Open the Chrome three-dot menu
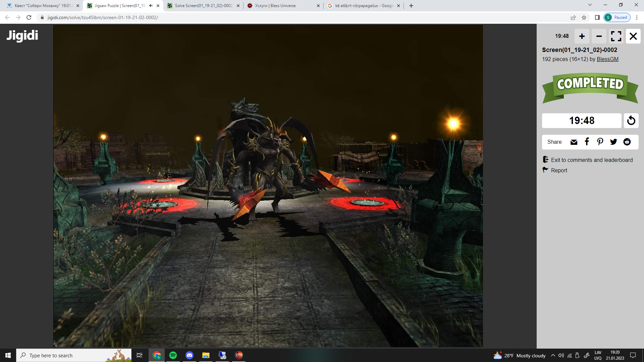 click(637, 17)
